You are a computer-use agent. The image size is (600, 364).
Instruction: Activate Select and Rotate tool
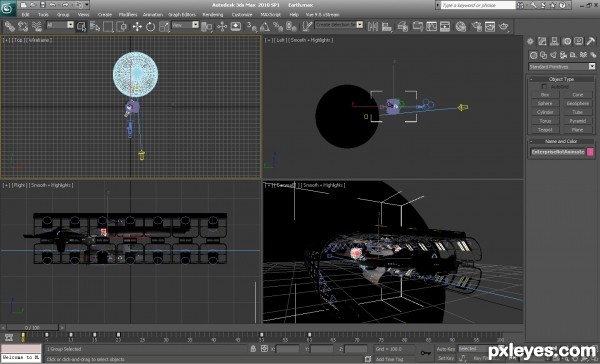pos(150,26)
